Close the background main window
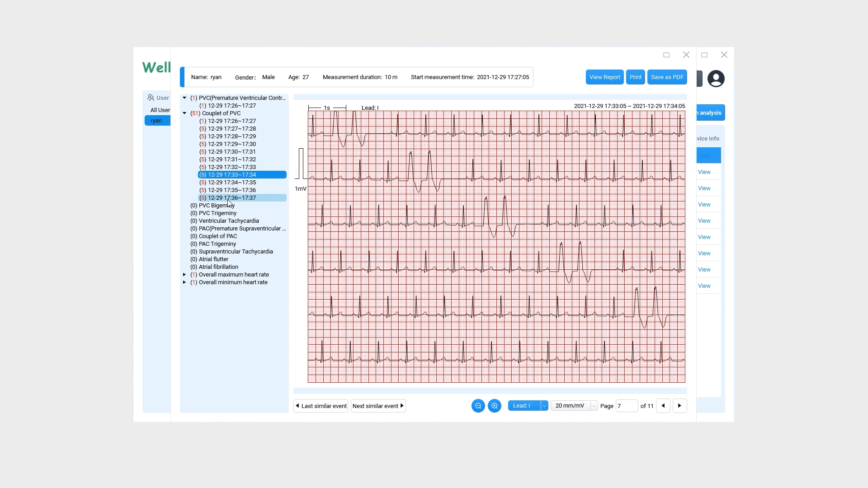The width and height of the screenshot is (868, 488). (x=724, y=55)
